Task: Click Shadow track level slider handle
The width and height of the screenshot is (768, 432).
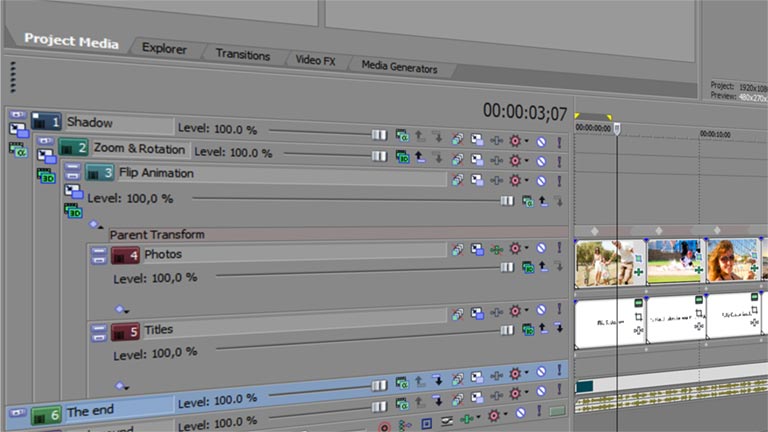Action: (379, 135)
